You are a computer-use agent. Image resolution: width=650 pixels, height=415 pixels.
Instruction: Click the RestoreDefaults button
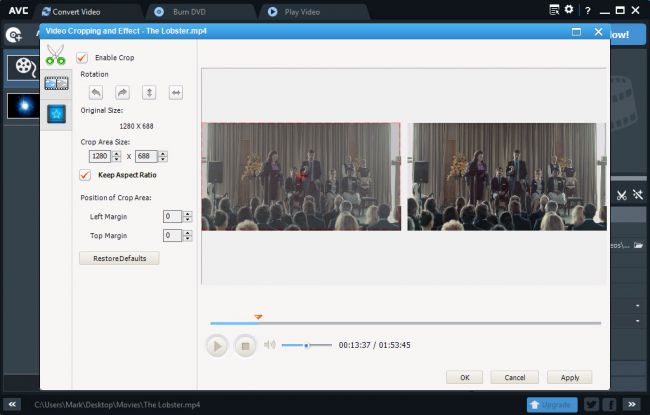pos(119,258)
